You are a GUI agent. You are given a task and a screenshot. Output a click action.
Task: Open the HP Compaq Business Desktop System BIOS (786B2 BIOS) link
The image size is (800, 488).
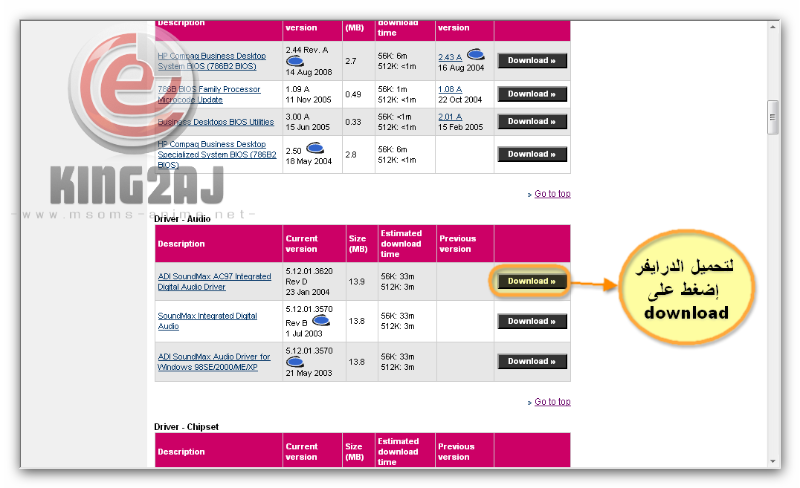[x=213, y=61]
